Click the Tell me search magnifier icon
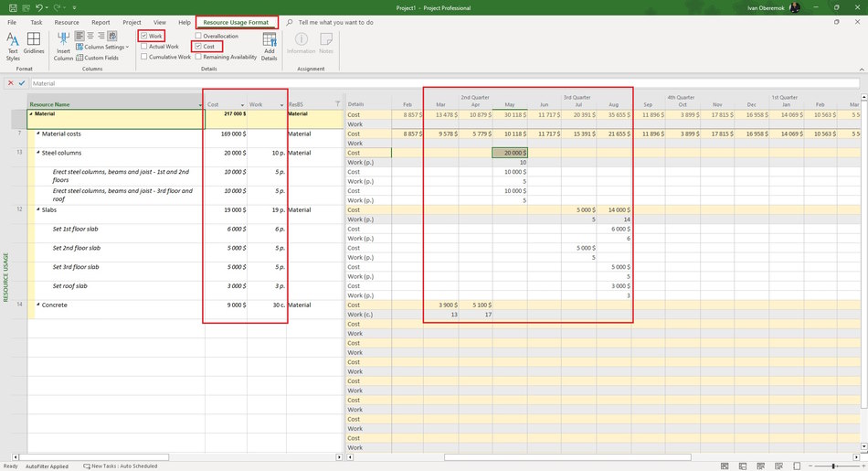Viewport: 868px width, 471px height. point(290,23)
